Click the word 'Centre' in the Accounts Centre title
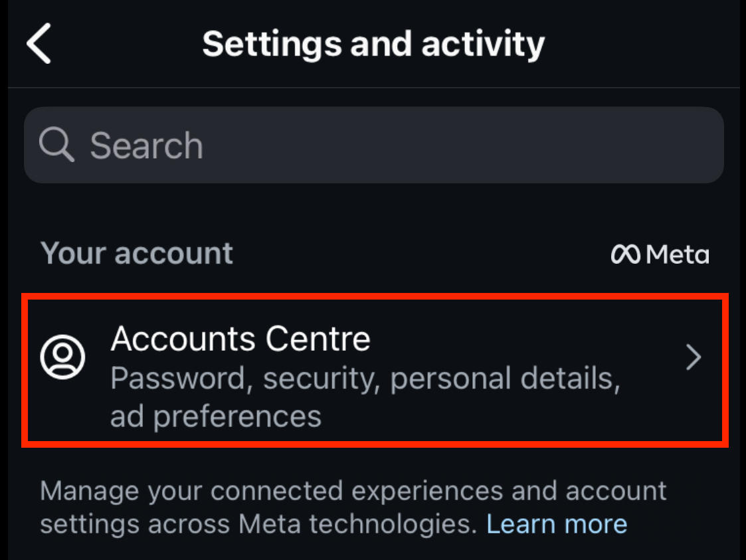 tap(318, 339)
